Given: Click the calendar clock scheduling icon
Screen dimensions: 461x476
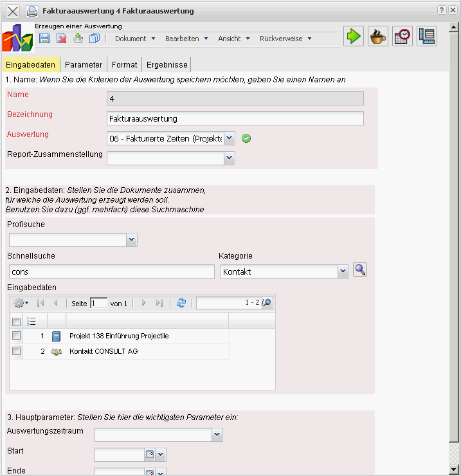Looking at the screenshot, I should coord(402,36).
